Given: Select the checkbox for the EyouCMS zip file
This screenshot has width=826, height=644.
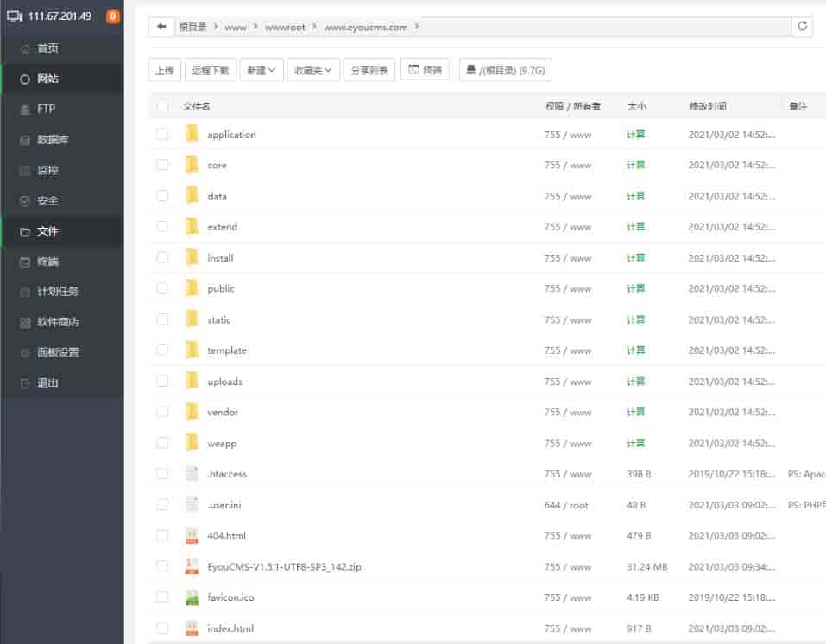Looking at the screenshot, I should pos(162,566).
